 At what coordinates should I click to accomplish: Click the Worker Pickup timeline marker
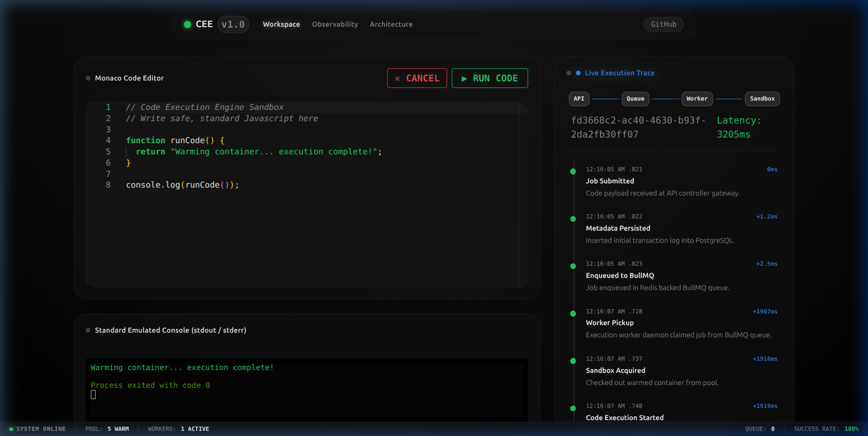coord(573,314)
